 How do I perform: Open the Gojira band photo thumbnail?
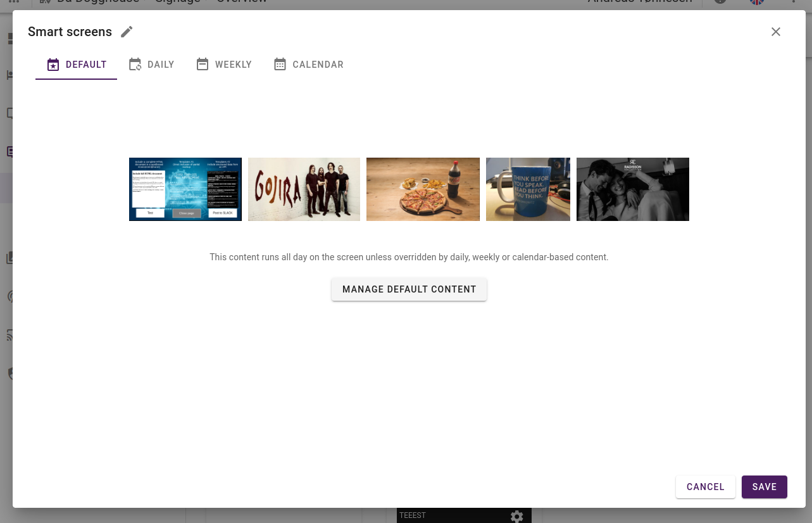pyautogui.click(x=304, y=189)
